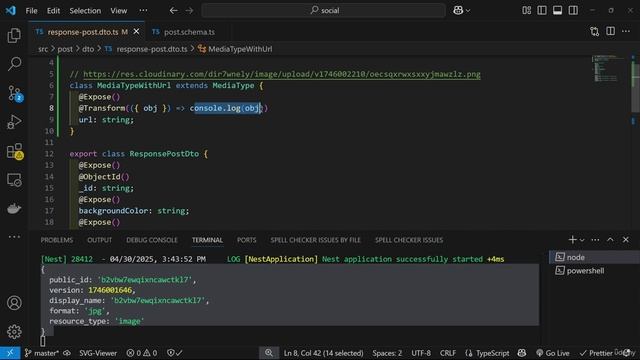Open the View menu
The height and width of the screenshot is (360, 640).
point(118,11)
